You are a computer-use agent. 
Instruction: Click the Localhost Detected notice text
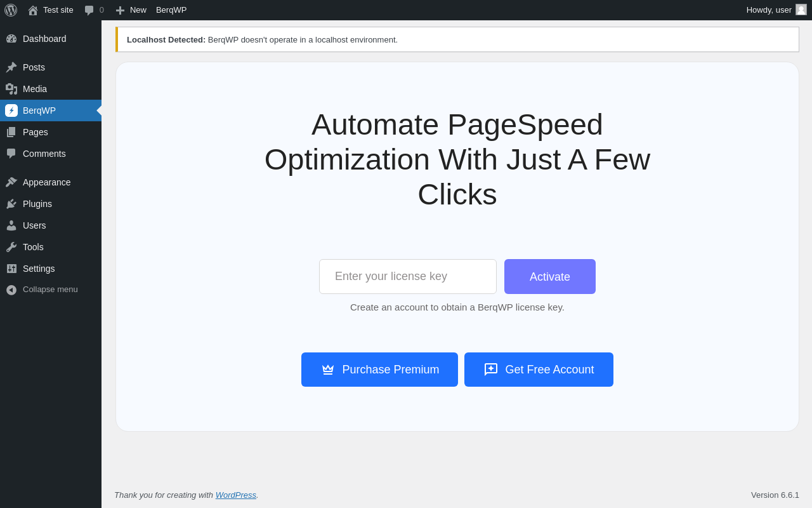262,39
